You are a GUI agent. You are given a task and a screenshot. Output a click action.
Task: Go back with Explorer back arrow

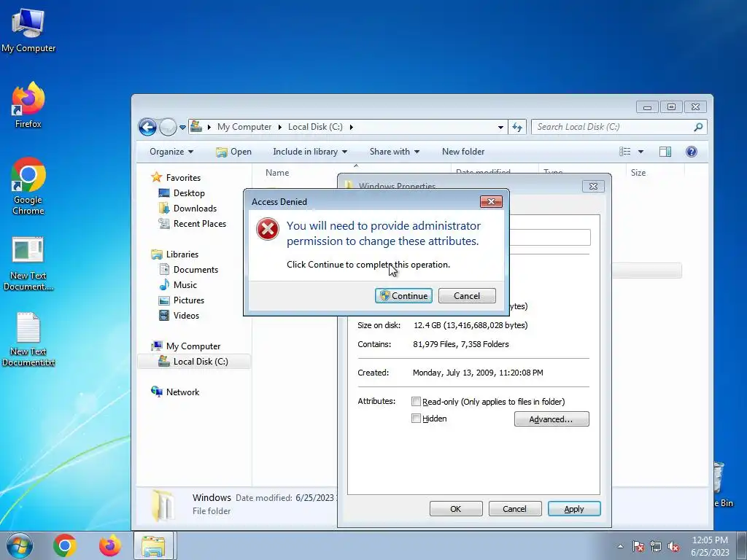(147, 127)
